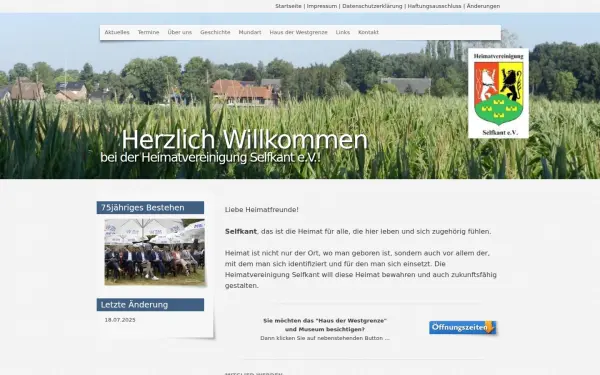This screenshot has height=375, width=600.
Task: Open the 75jähriges Bestehen event photo
Action: pos(155,252)
